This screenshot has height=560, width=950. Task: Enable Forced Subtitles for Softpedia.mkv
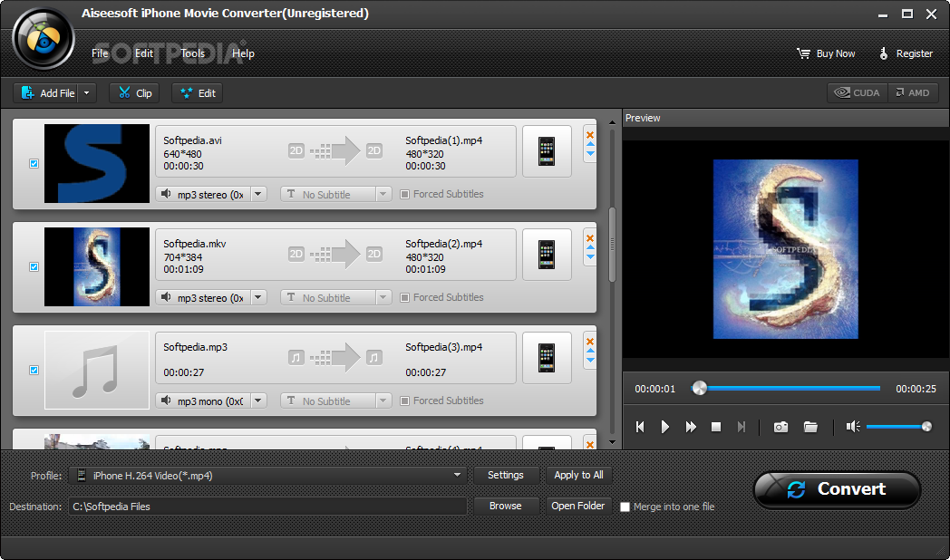tap(404, 298)
